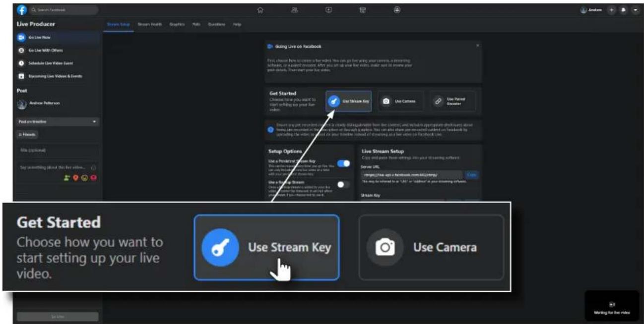
Task: Choose Use Paired Encoder option
Action: click(452, 101)
